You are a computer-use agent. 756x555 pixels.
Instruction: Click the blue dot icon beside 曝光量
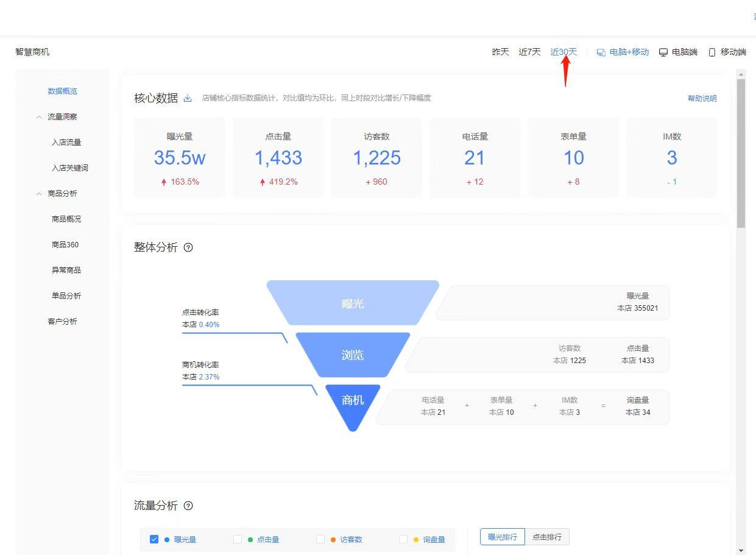(166, 539)
